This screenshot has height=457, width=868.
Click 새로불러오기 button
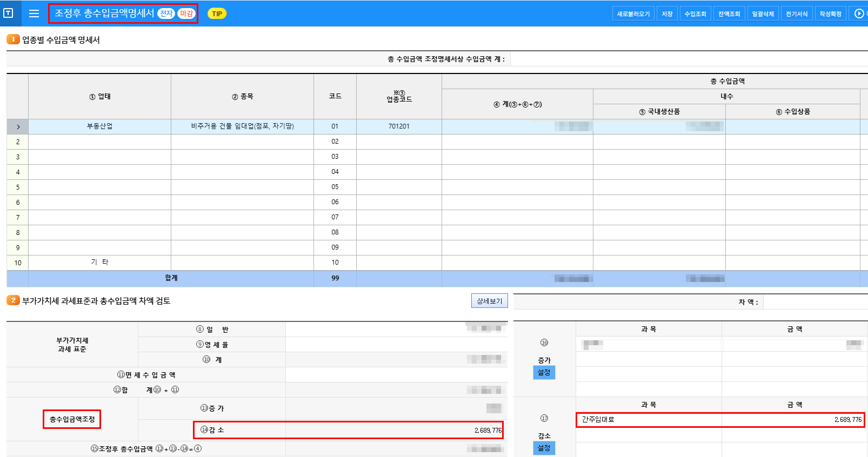(x=633, y=14)
